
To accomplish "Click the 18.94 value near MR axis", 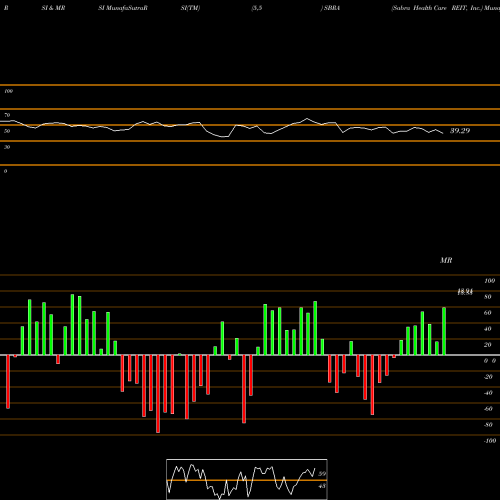I will tap(465, 292).
